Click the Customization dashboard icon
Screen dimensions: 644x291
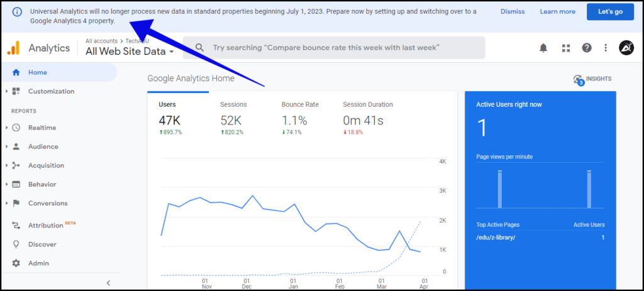click(16, 92)
